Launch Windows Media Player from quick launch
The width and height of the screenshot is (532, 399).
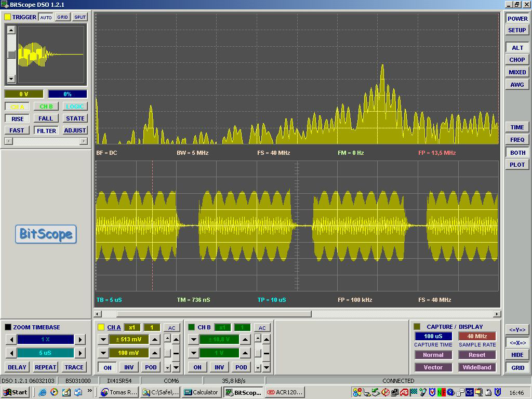tap(54, 392)
